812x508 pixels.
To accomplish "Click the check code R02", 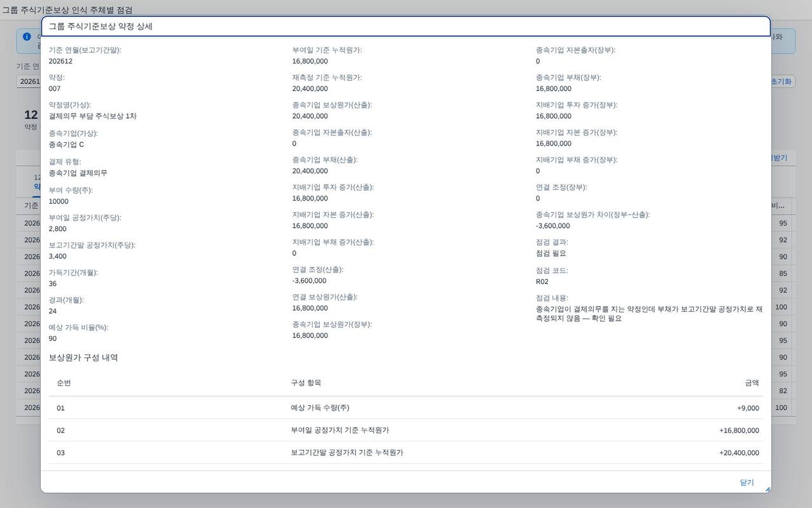I will click(x=542, y=281).
